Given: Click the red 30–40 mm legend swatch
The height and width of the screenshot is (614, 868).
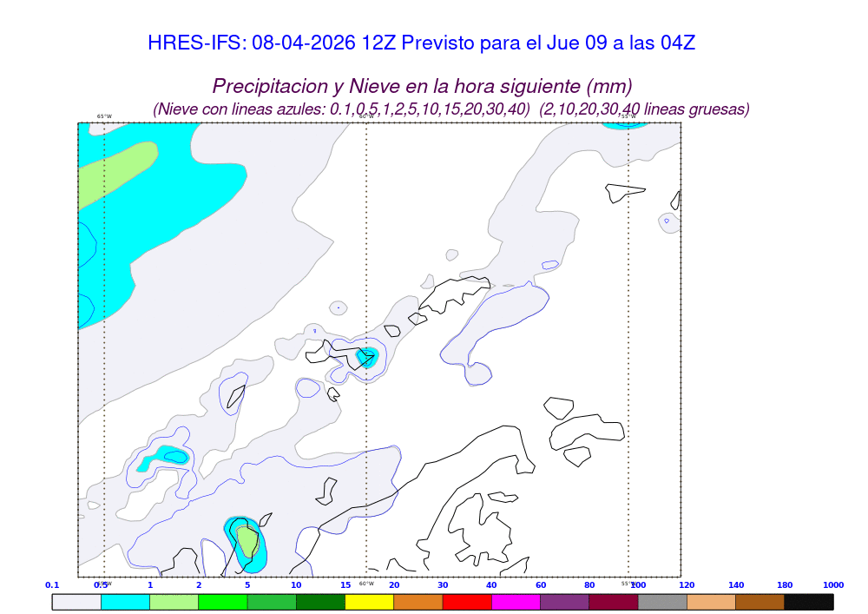Looking at the screenshot, I should point(467,601).
